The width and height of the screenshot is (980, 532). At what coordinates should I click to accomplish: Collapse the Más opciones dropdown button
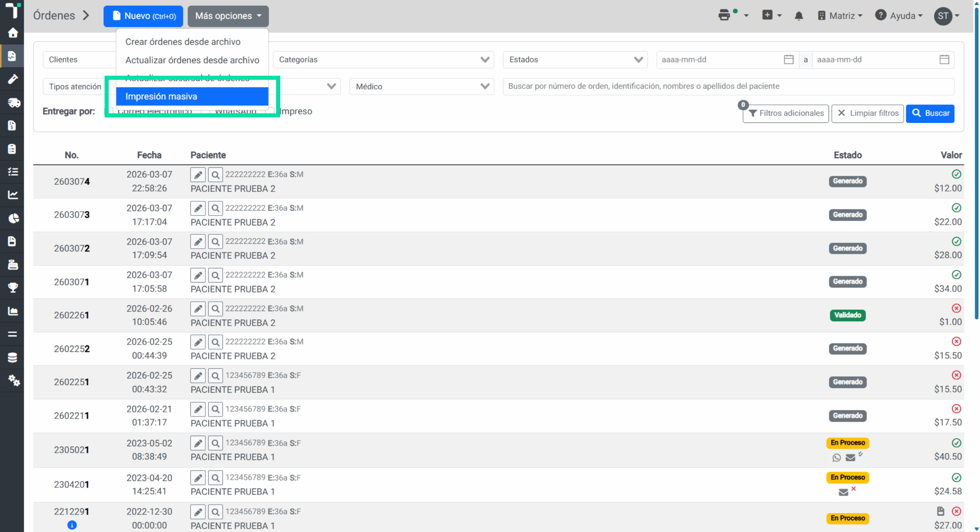point(228,16)
